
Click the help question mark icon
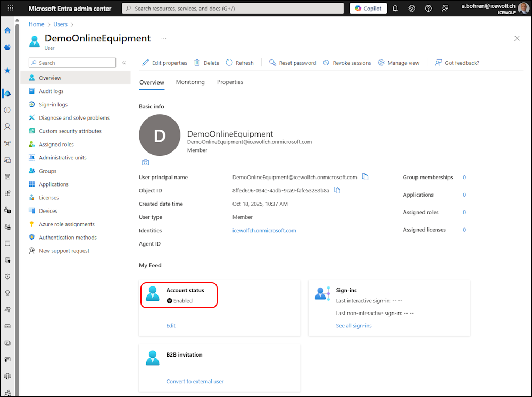pos(429,9)
